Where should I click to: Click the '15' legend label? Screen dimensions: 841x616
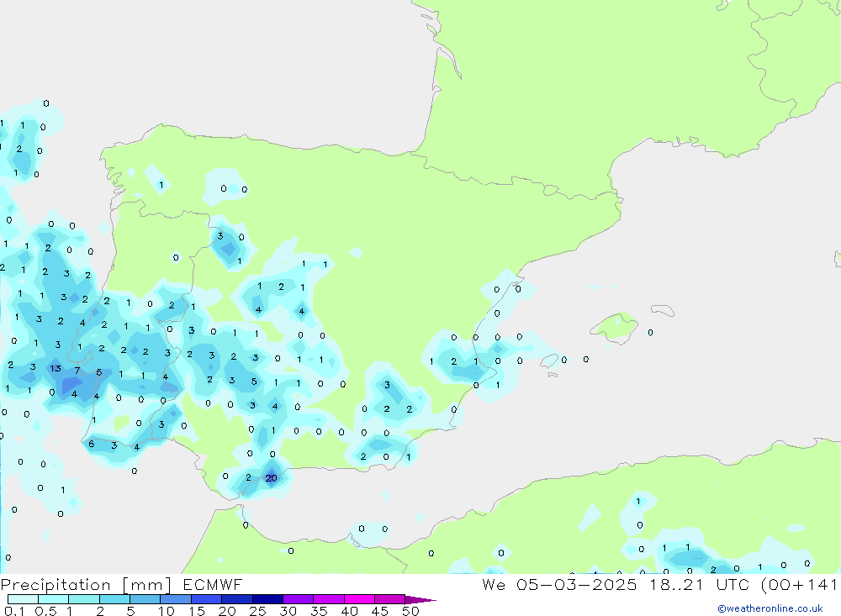coord(196,611)
